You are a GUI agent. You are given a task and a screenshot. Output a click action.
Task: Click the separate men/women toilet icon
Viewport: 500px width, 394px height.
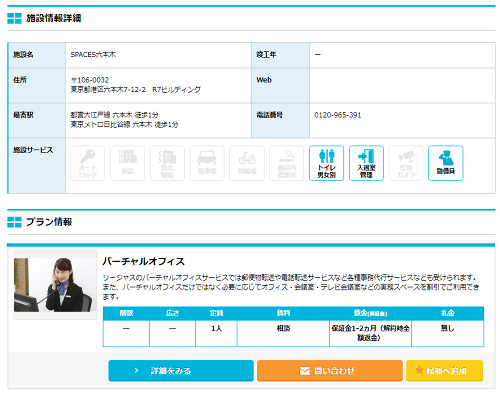coord(326,163)
